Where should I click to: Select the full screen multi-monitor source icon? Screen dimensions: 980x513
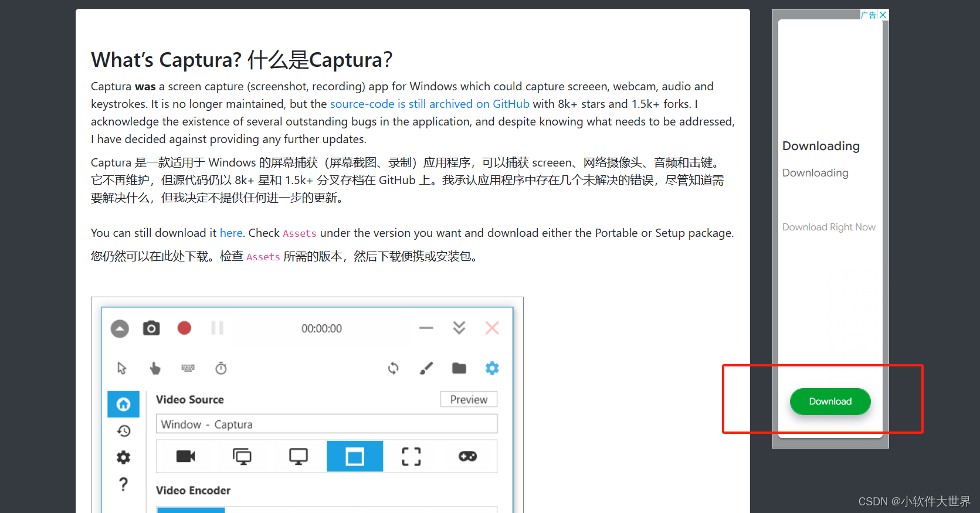tap(242, 456)
